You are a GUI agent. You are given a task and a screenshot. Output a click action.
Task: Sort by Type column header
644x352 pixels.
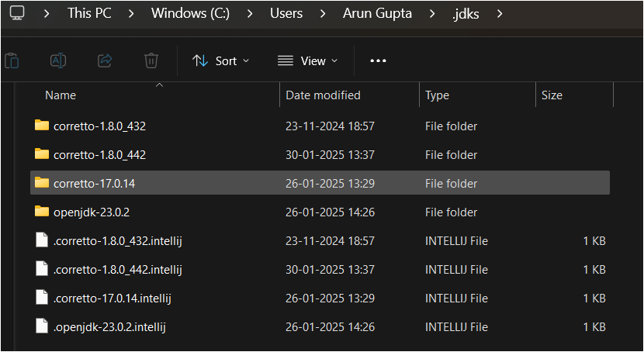pyautogui.click(x=437, y=95)
